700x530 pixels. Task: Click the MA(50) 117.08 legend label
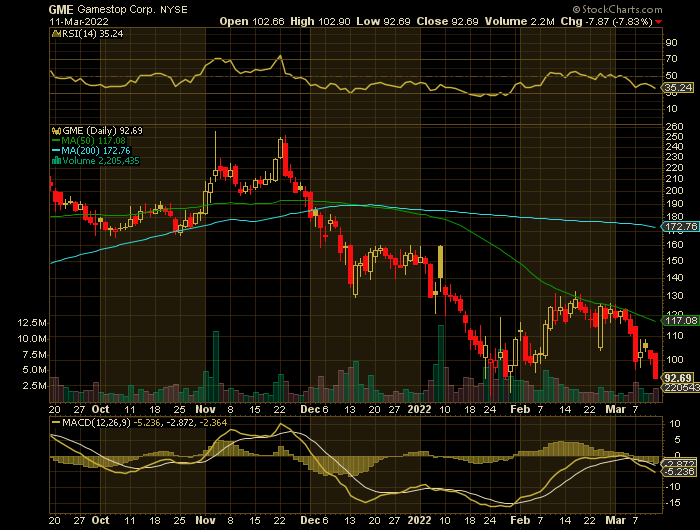(x=94, y=141)
